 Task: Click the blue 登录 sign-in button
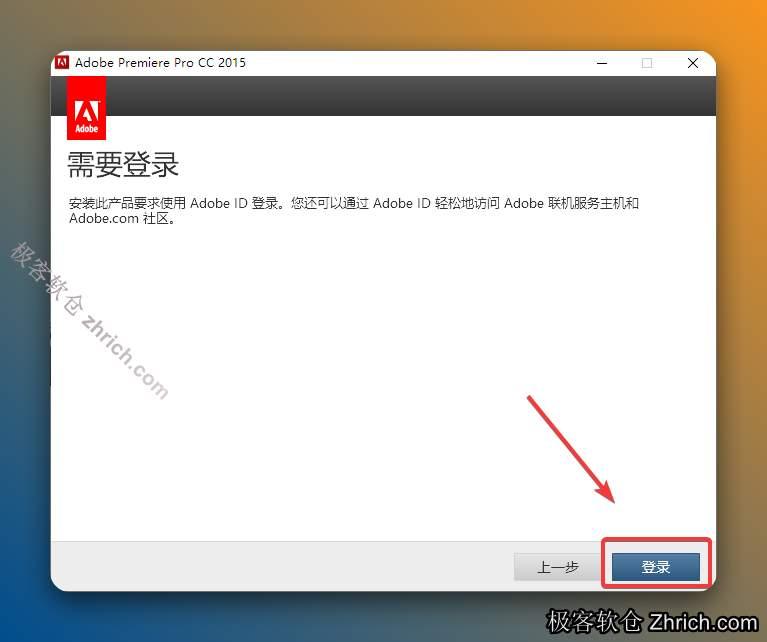tap(655, 567)
